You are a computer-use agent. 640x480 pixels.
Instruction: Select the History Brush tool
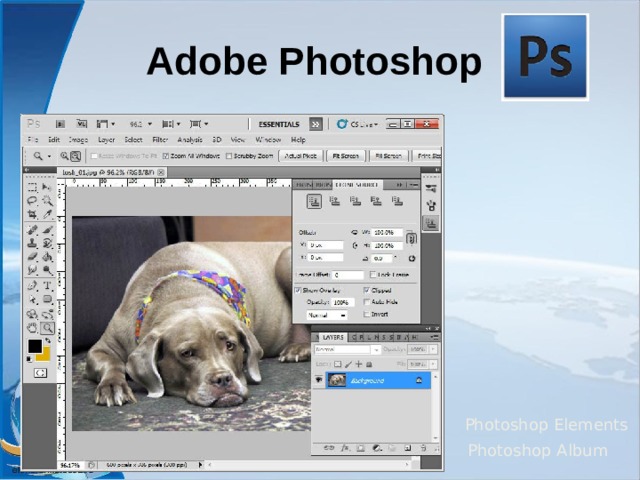tap(47, 243)
